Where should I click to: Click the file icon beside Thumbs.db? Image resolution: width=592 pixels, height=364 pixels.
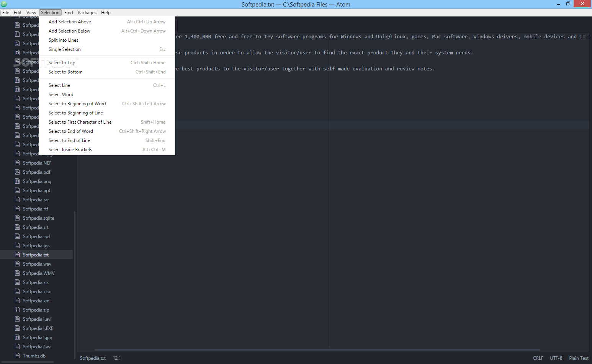point(17,356)
